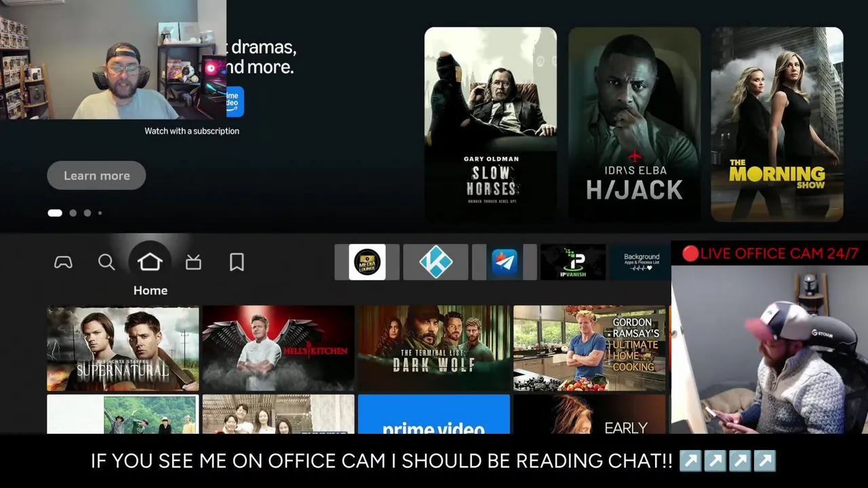Select the first carousel page indicator
The image size is (868, 488).
coord(55,213)
